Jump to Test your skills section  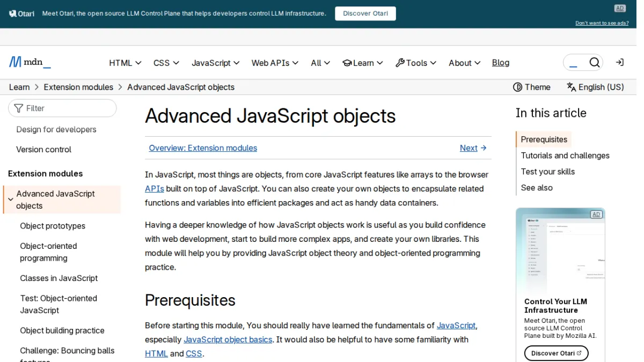click(547, 172)
